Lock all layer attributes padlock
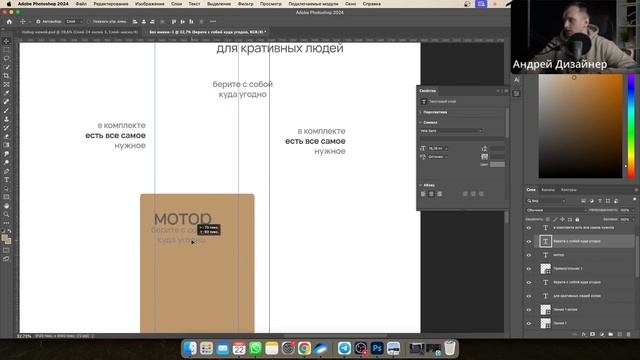The height and width of the screenshot is (360, 640). click(577, 220)
